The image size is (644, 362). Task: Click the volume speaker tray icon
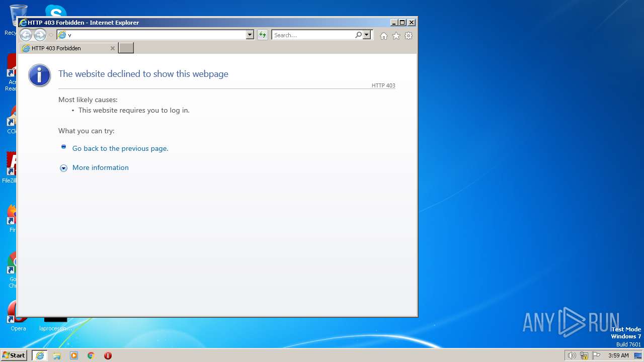[x=572, y=355]
